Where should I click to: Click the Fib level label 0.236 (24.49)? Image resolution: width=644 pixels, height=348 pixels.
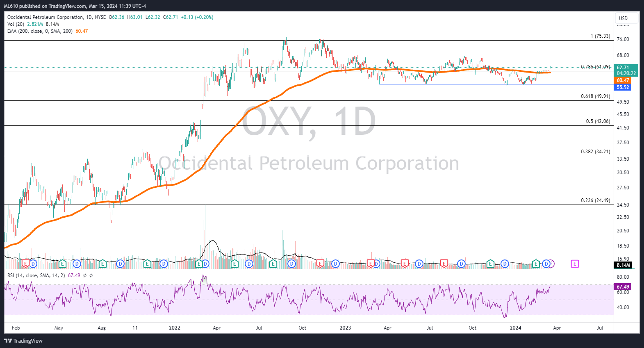pos(595,200)
